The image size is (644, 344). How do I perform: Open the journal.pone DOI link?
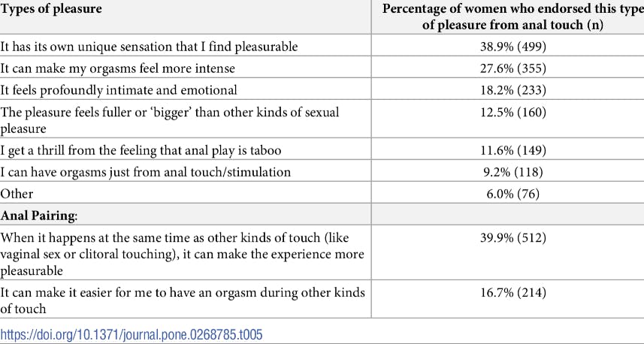tap(132, 335)
